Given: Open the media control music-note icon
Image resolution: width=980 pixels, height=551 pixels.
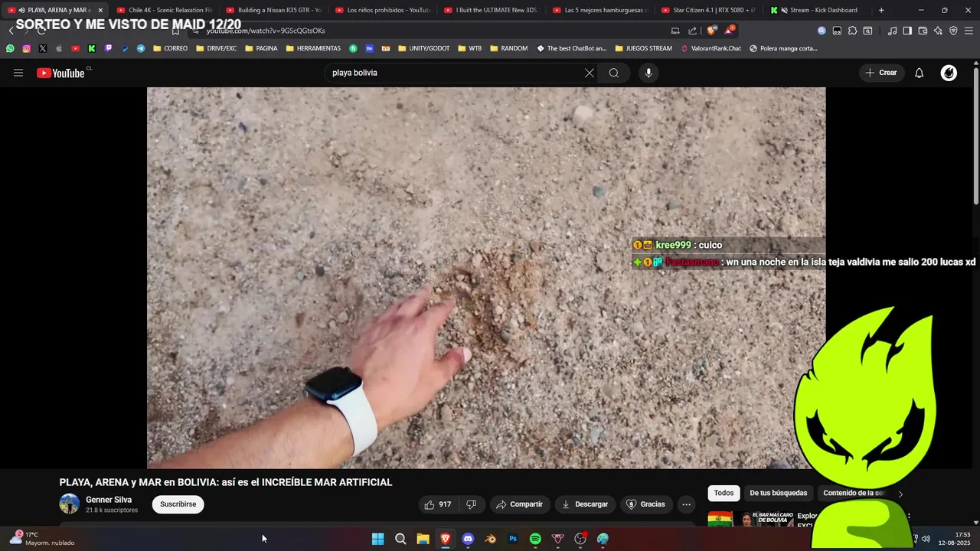Looking at the screenshot, I should (892, 31).
